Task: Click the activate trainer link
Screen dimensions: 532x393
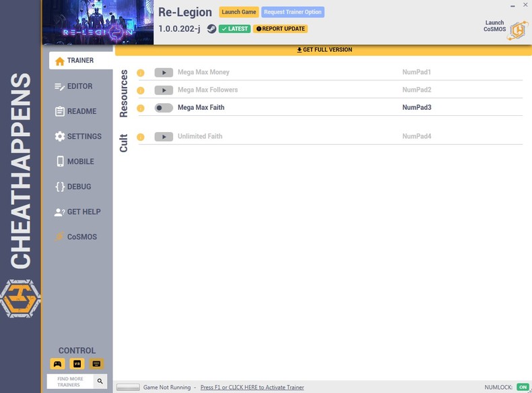Action: coord(252,388)
